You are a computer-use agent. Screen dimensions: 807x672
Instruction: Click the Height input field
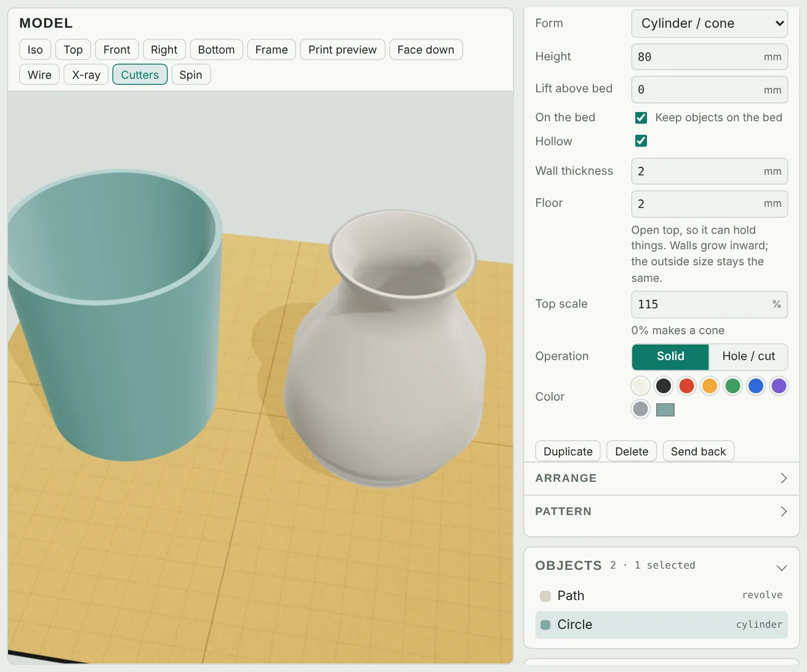710,57
